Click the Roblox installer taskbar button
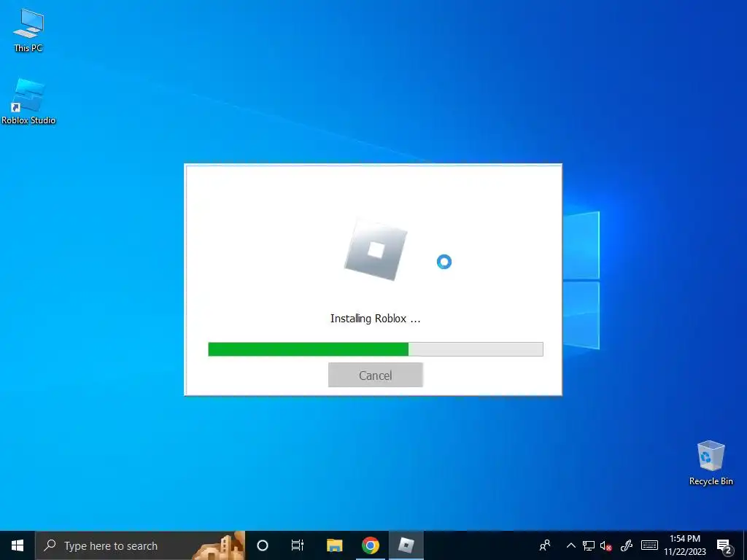The height and width of the screenshot is (560, 747). (x=406, y=545)
